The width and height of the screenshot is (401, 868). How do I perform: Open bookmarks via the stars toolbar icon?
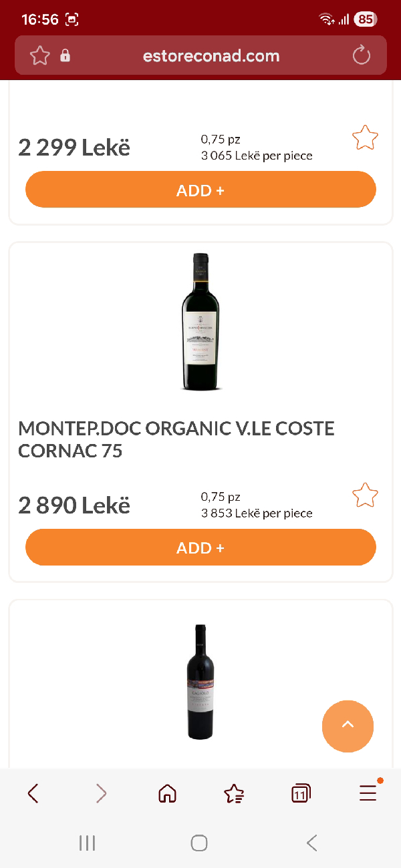coord(233,793)
